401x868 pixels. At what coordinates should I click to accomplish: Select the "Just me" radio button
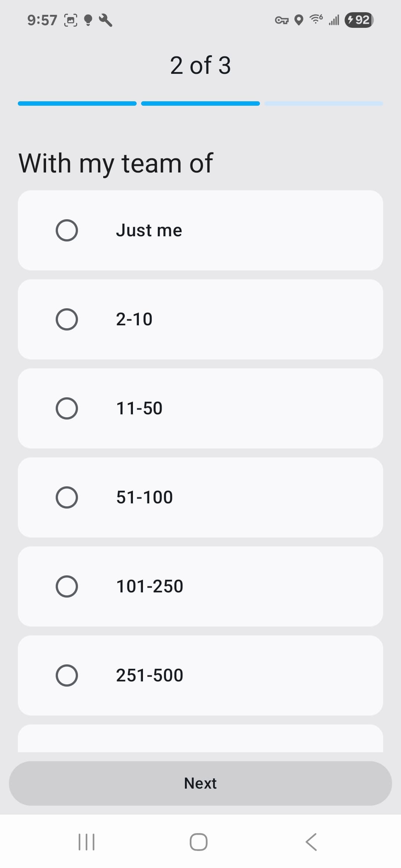click(67, 230)
